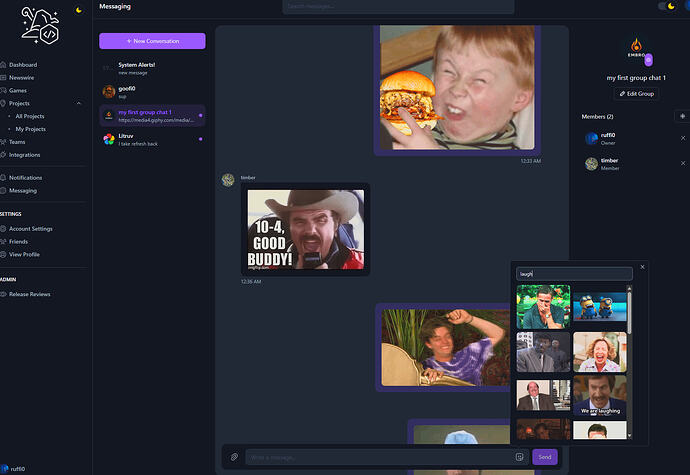The image size is (690, 475).
Task: Toggle dark mode switch in top bar
Action: 666,6
